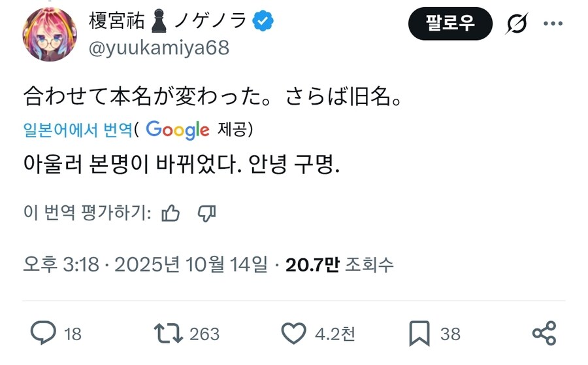The width and height of the screenshot is (588, 365).
Task: Like the post with heart icon
Action: click(293, 334)
